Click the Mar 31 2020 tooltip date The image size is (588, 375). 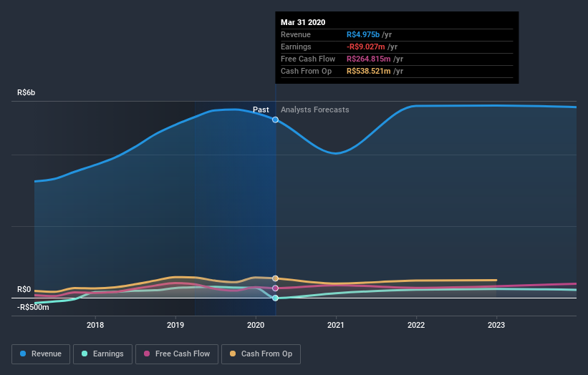pyautogui.click(x=303, y=22)
